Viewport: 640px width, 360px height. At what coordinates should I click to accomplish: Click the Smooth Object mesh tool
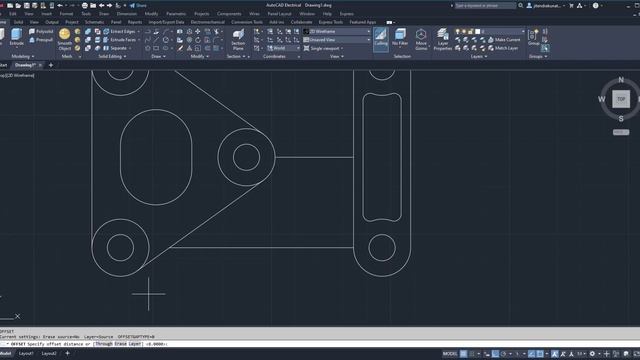pos(64,40)
